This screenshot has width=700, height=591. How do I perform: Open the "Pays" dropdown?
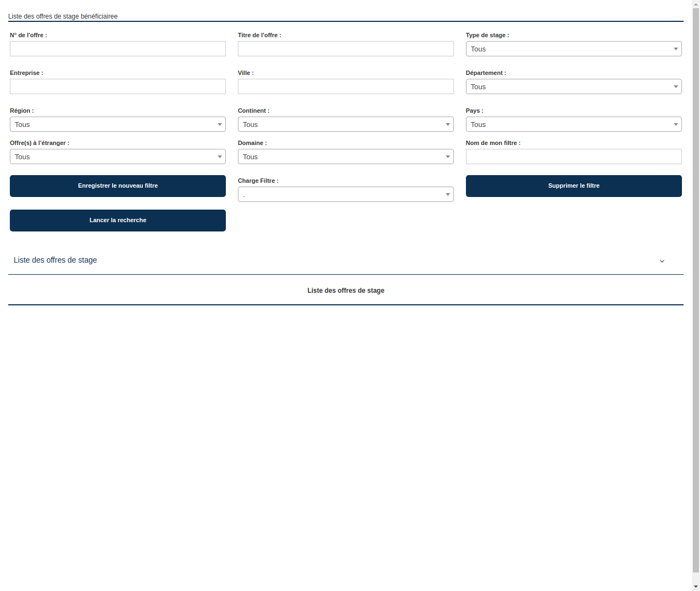click(x=573, y=124)
